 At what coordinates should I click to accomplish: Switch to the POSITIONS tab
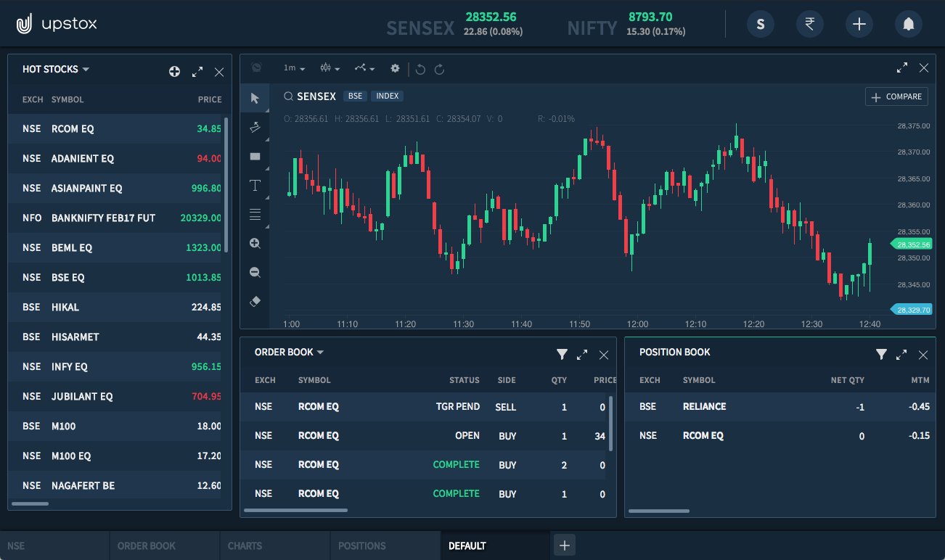[x=363, y=545]
